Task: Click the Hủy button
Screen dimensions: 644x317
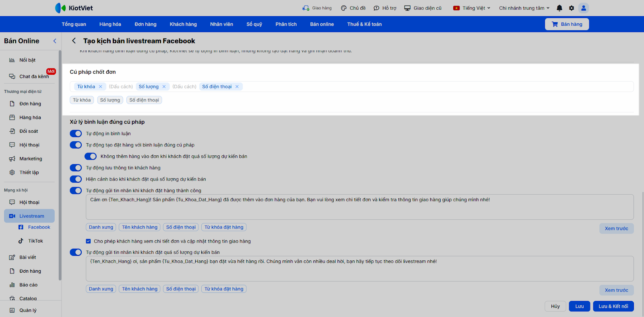Action: 555,306
